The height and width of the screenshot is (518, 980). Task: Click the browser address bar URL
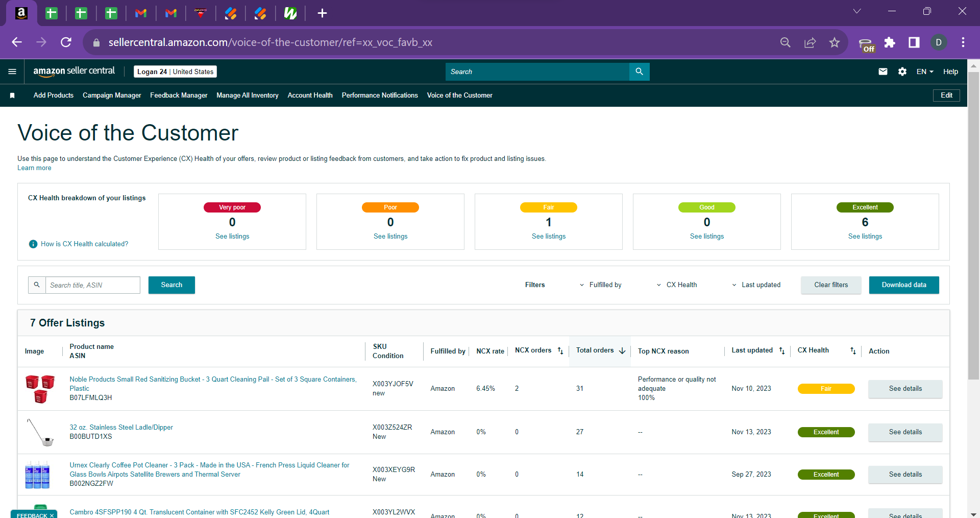point(270,42)
